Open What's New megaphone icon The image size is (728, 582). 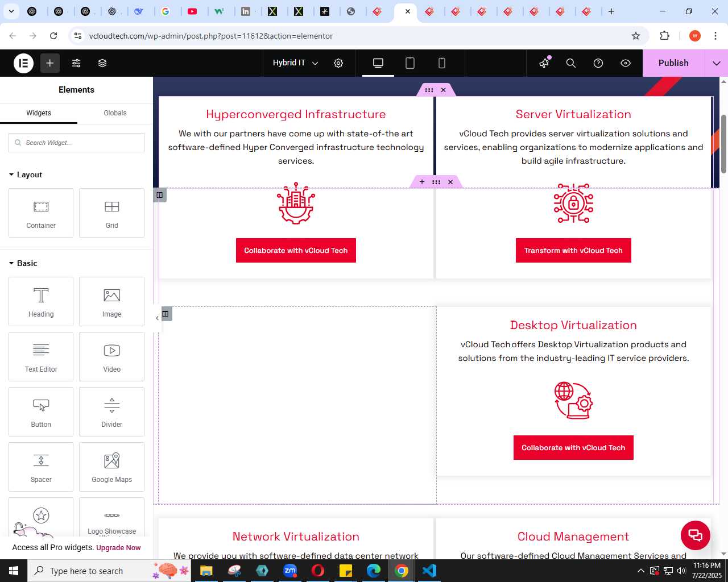click(x=544, y=63)
